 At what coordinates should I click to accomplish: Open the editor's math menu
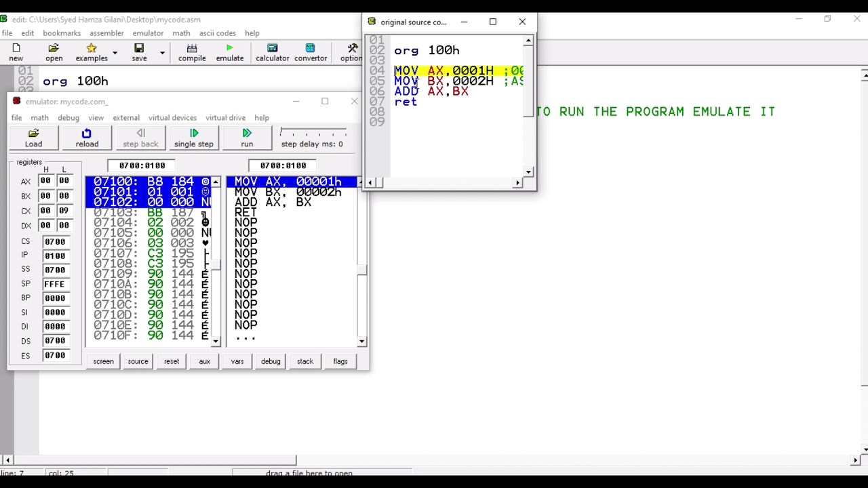[181, 33]
